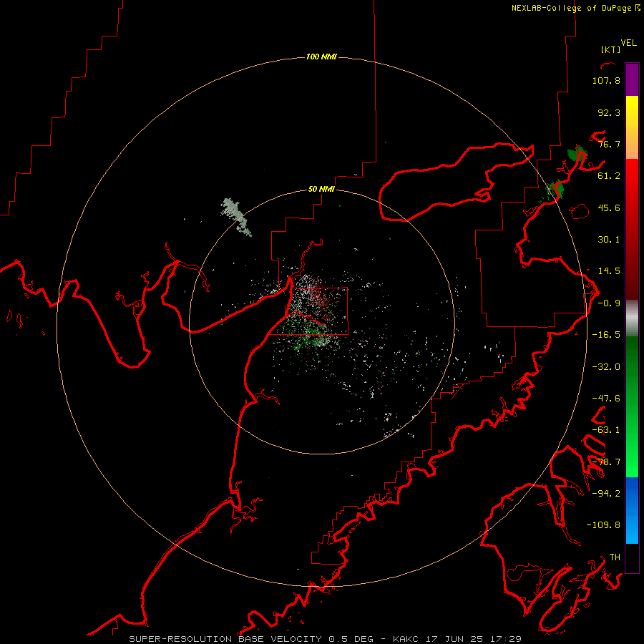Click the 100 NMI range ring label
The height and width of the screenshot is (644, 644).
321,57
